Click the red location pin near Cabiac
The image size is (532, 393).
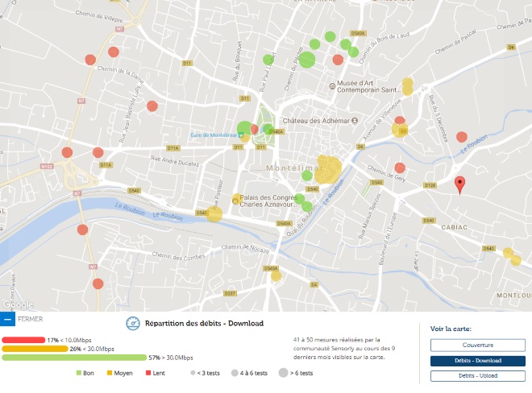coord(459,185)
